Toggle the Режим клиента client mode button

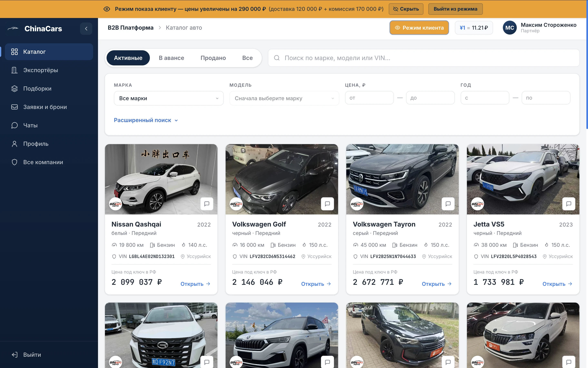click(419, 28)
